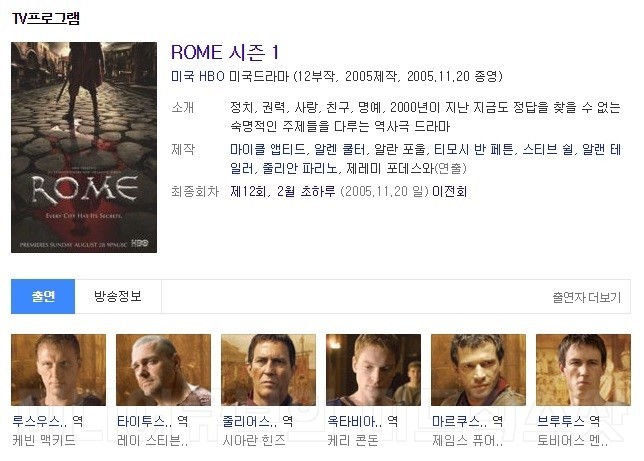Image resolution: width=644 pixels, height=461 pixels.
Task: Click 레이 스티븐슨 actor photo
Action: coord(163,370)
